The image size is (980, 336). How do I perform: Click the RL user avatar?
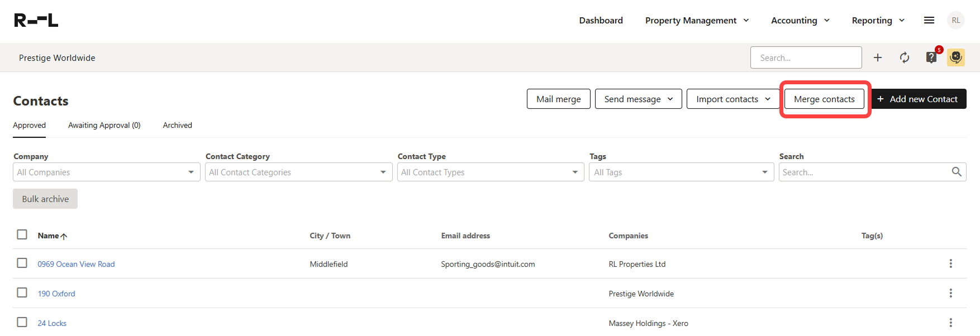point(956,20)
